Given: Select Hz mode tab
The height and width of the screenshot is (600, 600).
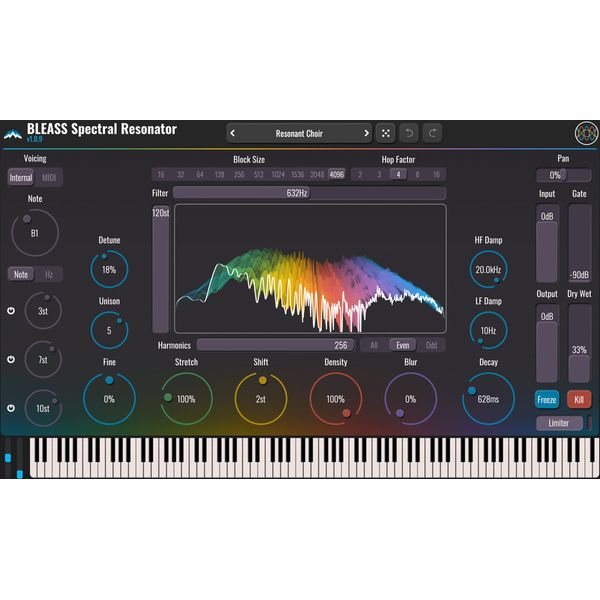Looking at the screenshot, I should pos(49,274).
